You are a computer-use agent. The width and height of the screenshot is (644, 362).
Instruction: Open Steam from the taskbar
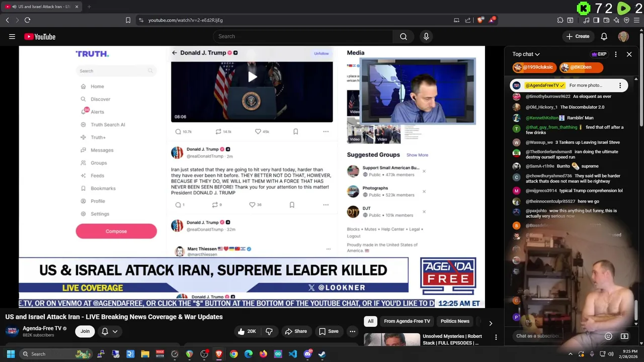pos(322,354)
